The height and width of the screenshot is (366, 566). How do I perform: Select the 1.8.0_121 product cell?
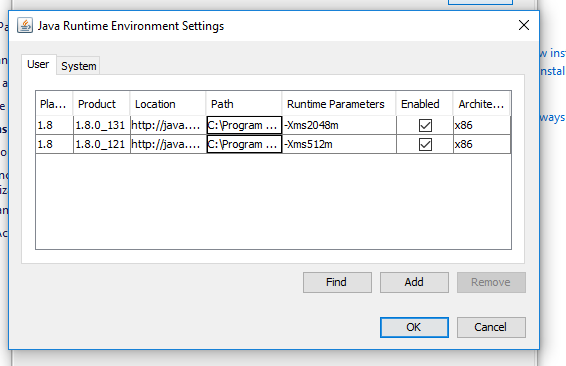[102, 144]
